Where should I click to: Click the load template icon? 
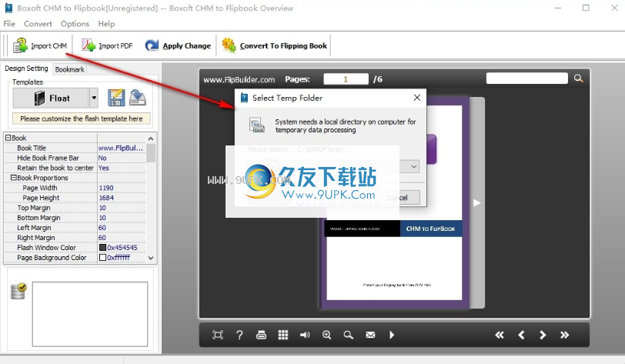point(138,98)
